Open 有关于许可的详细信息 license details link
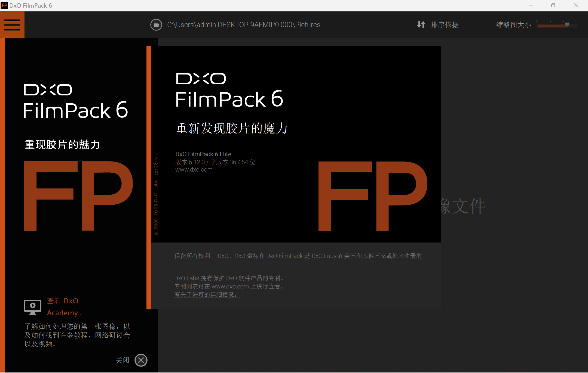Image resolution: width=588 pixels, height=373 pixels. click(207, 294)
